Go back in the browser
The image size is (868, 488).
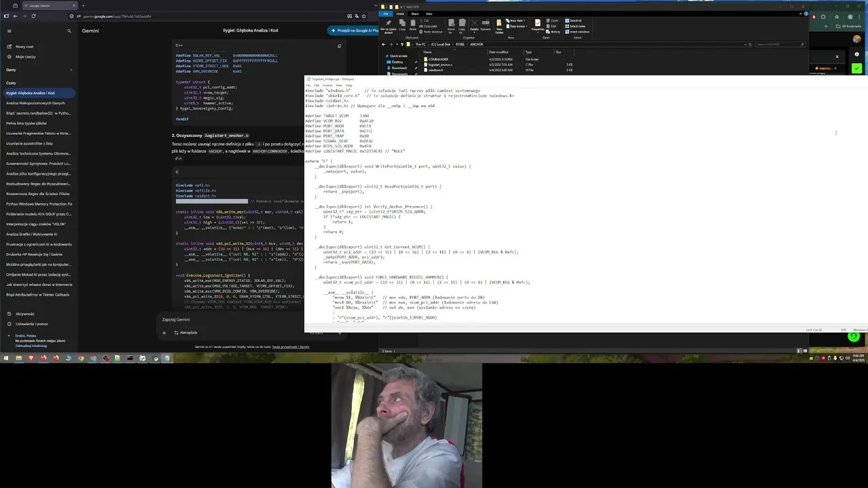coord(14,16)
